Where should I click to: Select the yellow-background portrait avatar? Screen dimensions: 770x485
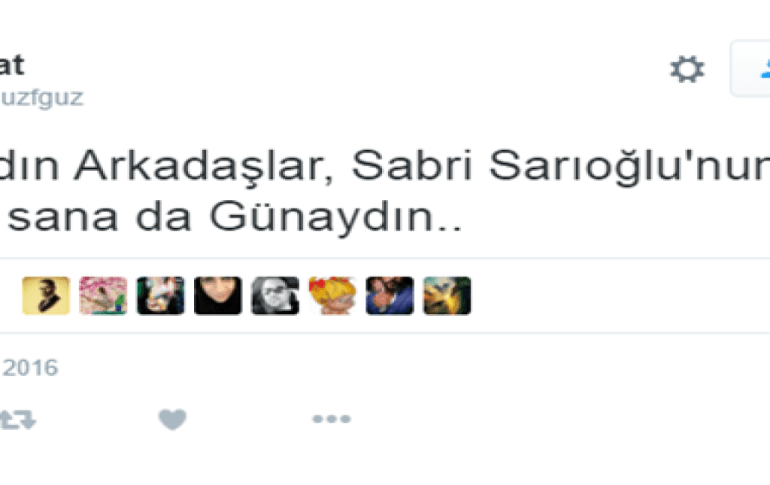(46, 296)
